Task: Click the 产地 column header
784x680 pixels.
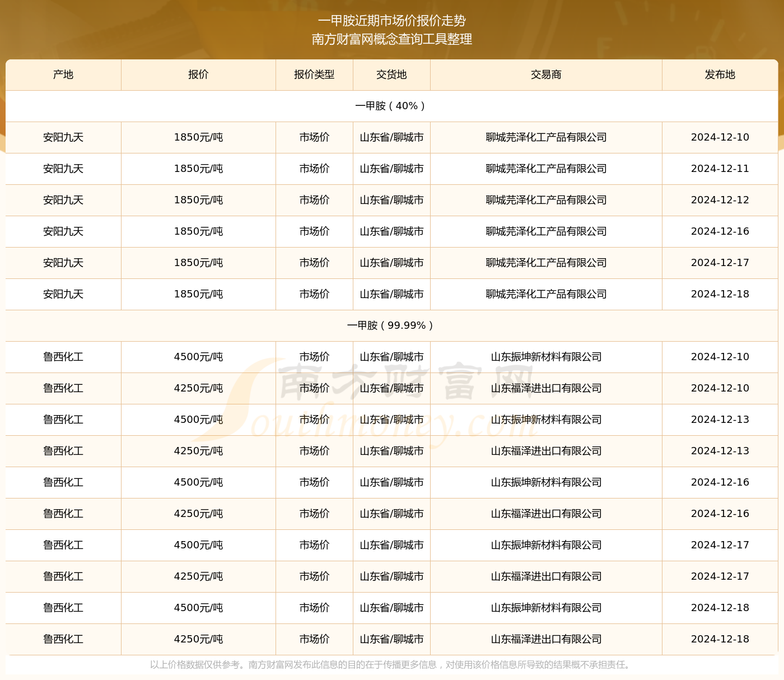Action: tap(63, 74)
